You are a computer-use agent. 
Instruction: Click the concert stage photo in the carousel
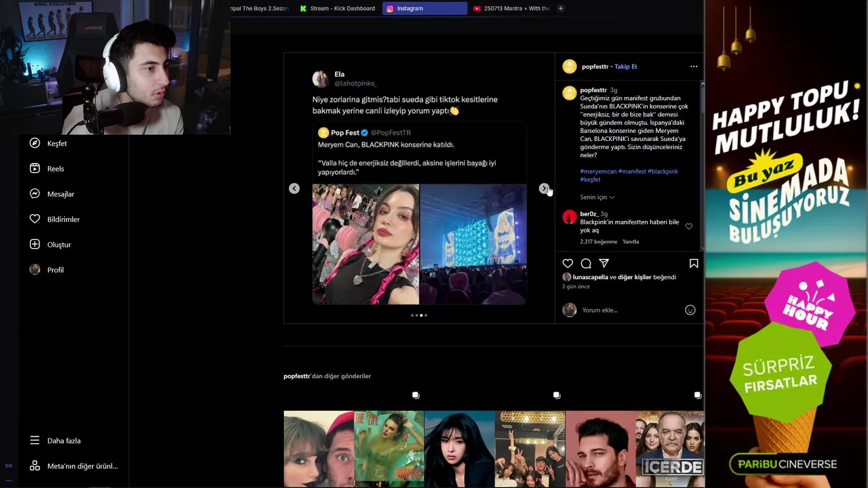473,244
